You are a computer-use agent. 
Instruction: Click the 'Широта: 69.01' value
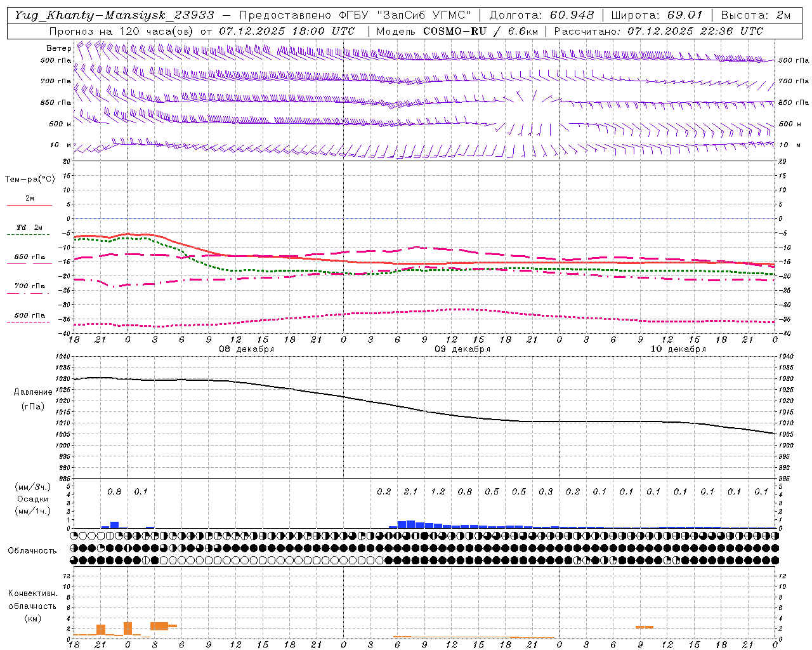[x=657, y=15]
